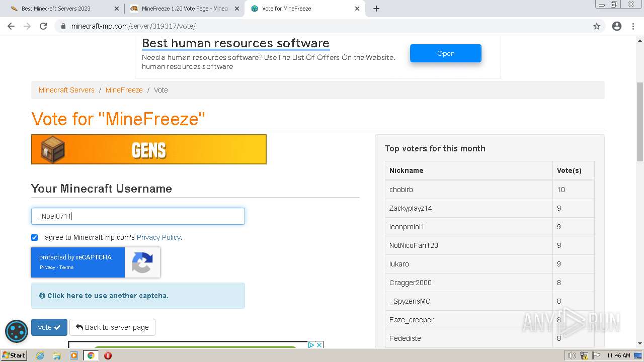Click the round cookie settings icon
This screenshot has width=644, height=362.
click(x=17, y=331)
